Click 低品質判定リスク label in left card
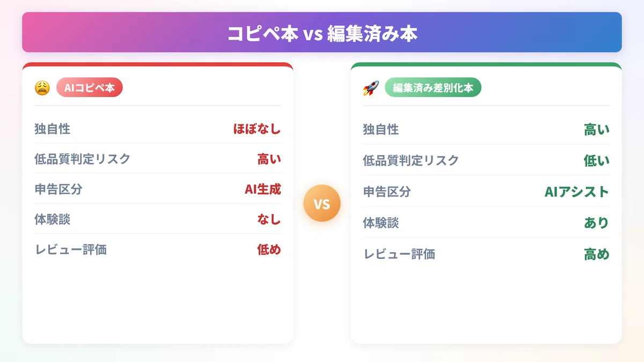 (83, 159)
